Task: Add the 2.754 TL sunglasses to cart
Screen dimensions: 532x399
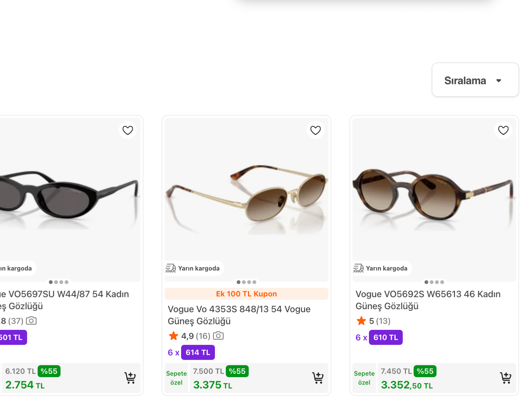Action: [130, 378]
